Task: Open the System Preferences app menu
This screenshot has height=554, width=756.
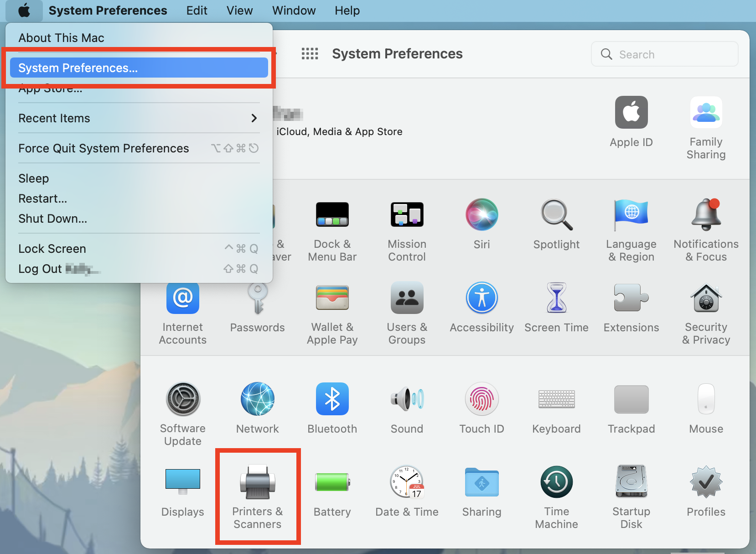Action: [108, 10]
